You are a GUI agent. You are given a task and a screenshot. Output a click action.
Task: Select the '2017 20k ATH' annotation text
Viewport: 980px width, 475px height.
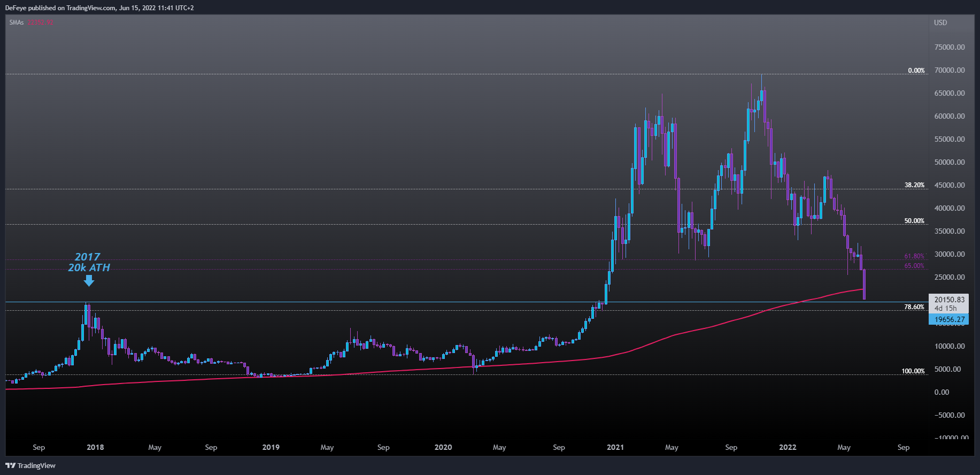tap(89, 262)
